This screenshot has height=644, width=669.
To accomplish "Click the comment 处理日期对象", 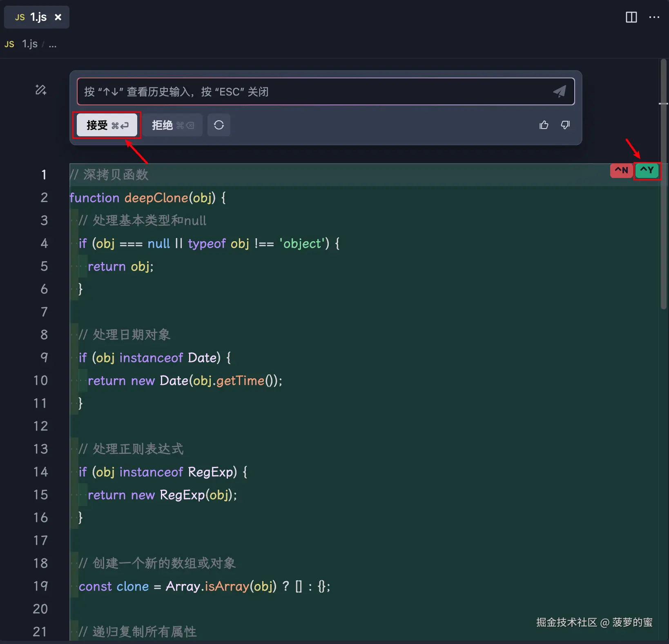I will coord(125,335).
